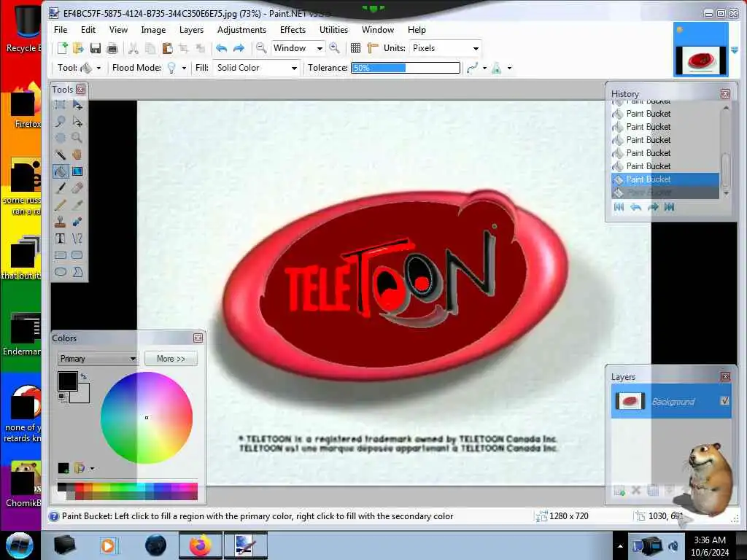Open the Windows Start button
The image size is (747, 560).
20,545
